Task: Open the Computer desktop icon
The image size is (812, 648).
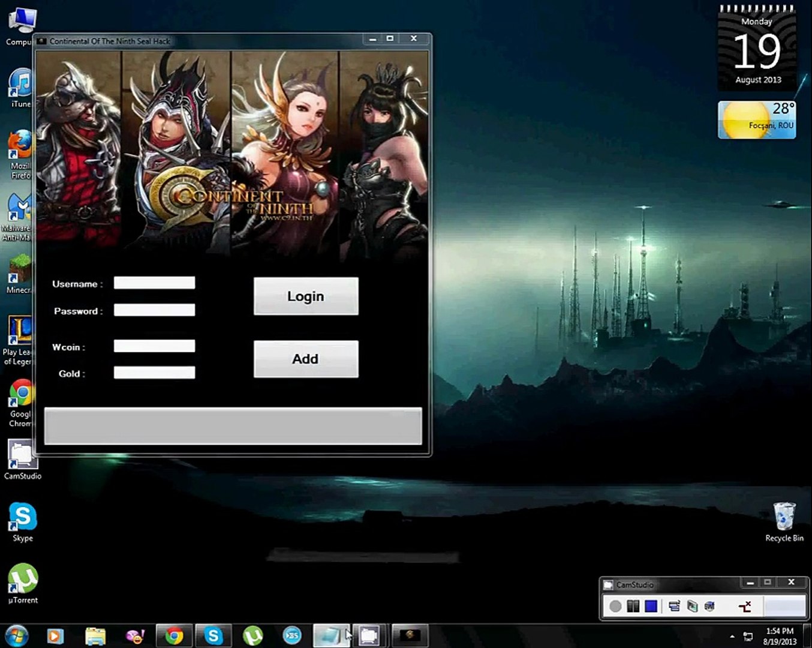Action: click(x=20, y=27)
